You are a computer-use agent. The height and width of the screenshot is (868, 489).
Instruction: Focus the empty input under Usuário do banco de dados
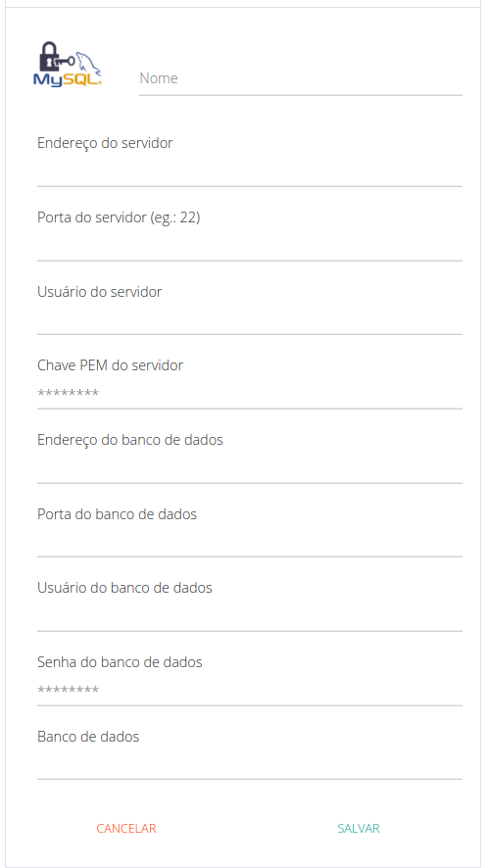[x=250, y=616]
